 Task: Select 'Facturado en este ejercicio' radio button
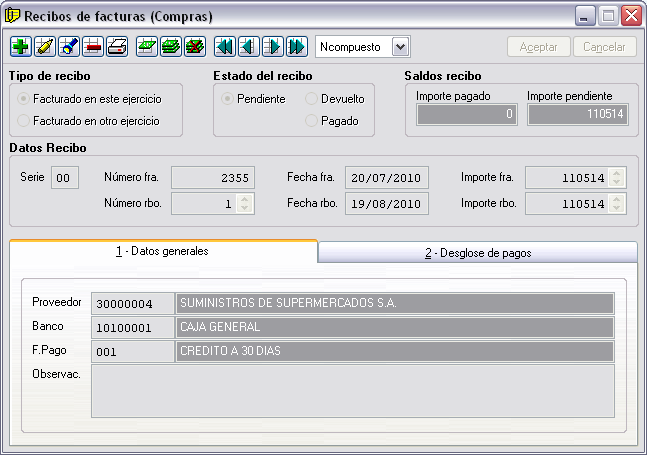click(x=23, y=99)
